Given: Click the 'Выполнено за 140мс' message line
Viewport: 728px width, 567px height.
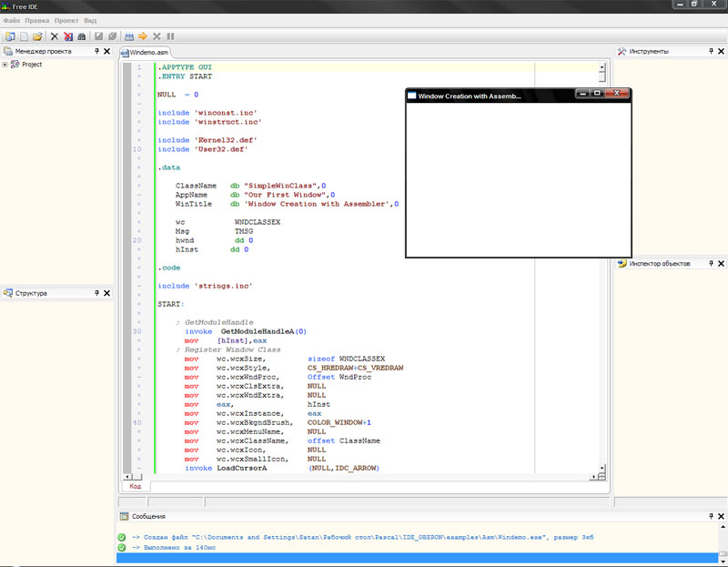Looking at the screenshot, I should tap(175, 548).
